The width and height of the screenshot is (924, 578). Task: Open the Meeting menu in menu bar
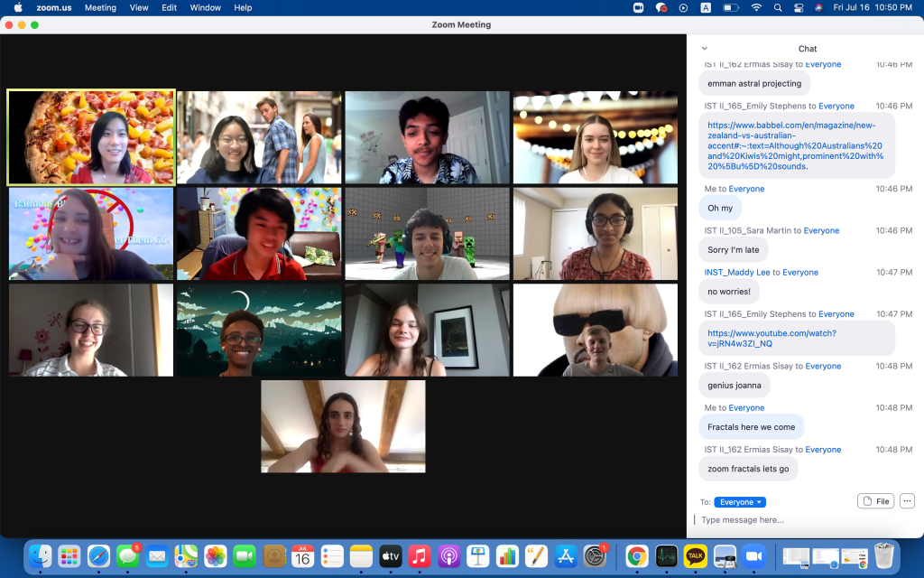pos(100,8)
